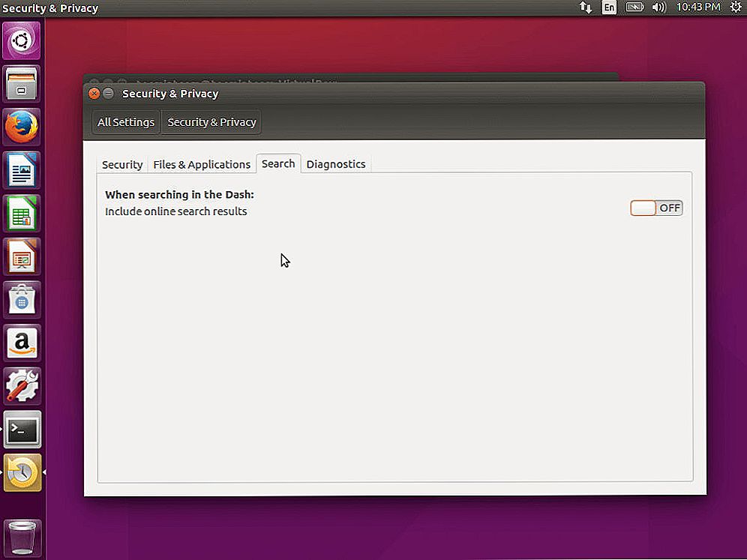Launch Firefox web browser
This screenshot has width=747, height=560.
(x=22, y=127)
